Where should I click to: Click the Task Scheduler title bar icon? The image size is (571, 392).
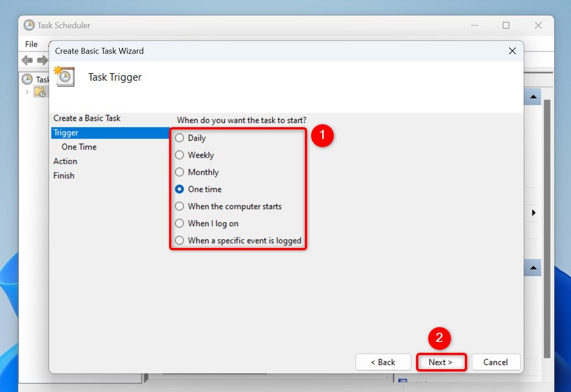coord(29,25)
